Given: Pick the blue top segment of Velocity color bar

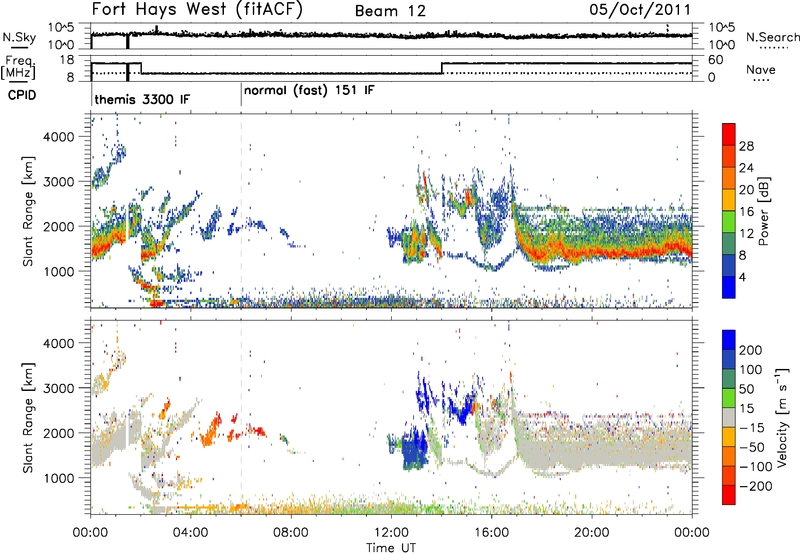Looking at the screenshot, I should click(x=729, y=340).
